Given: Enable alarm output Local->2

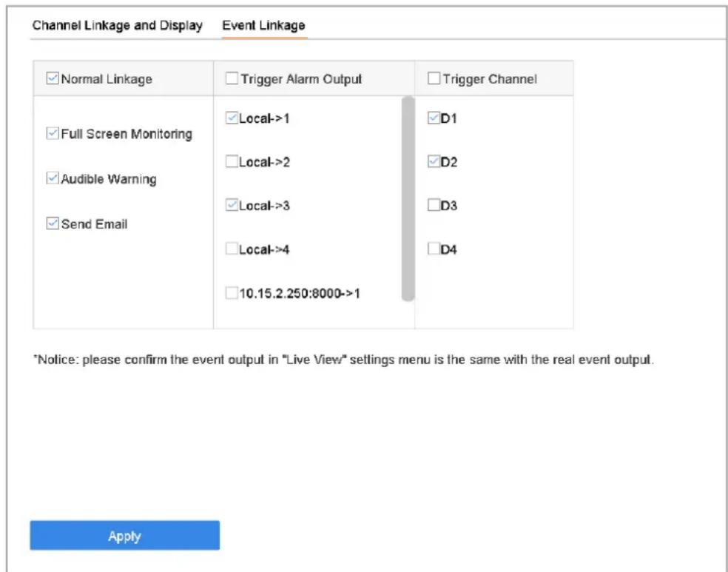Looking at the screenshot, I should point(232,161).
